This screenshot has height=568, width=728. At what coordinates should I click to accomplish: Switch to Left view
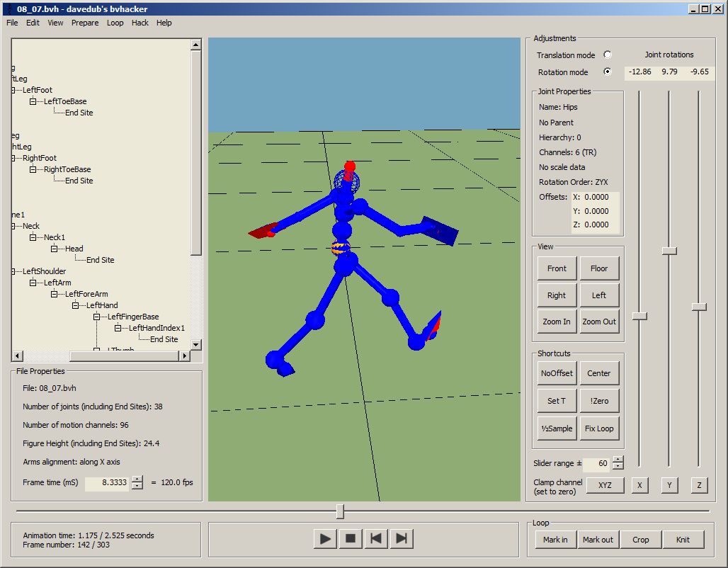pyautogui.click(x=599, y=295)
